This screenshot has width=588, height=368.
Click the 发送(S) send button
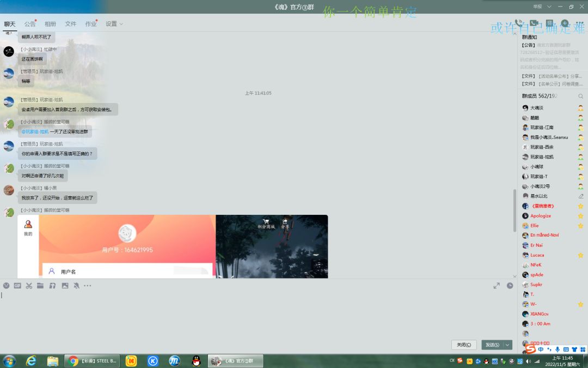(x=492, y=345)
